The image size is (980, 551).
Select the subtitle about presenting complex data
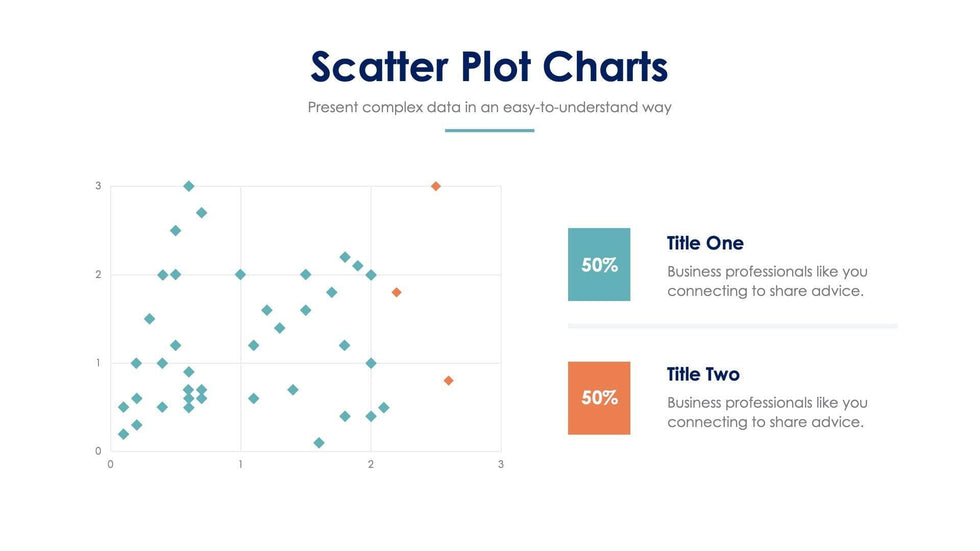pyautogui.click(x=489, y=107)
